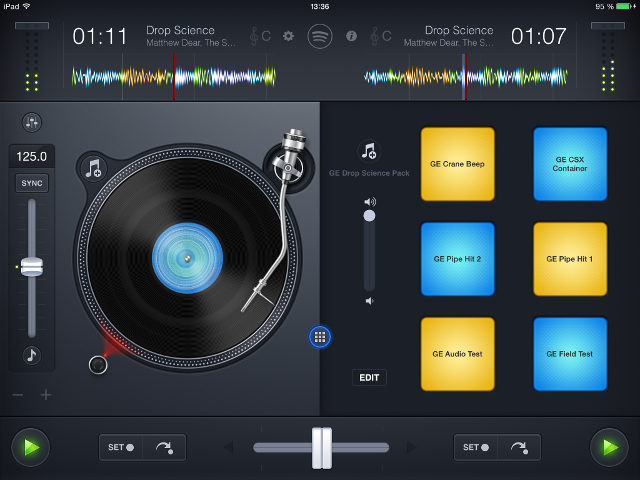640x480 pixels.
Task: Tap the 13:36 status bar clock
Action: 320,7
